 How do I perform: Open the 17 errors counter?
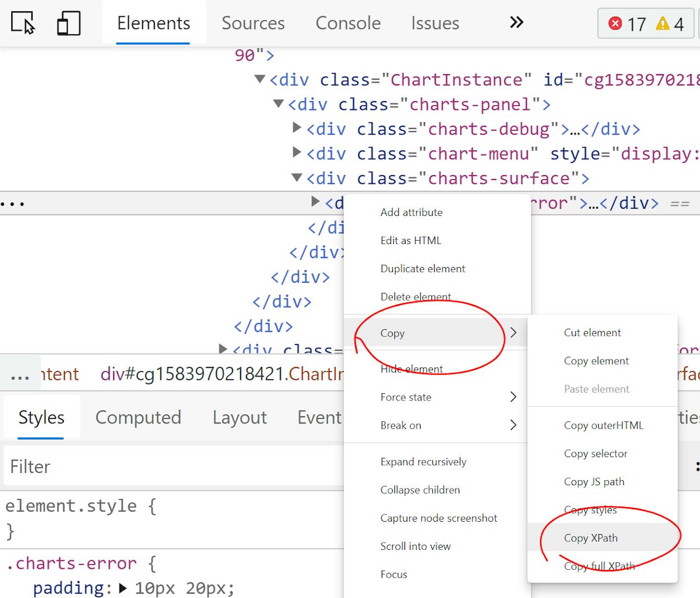[x=628, y=24]
